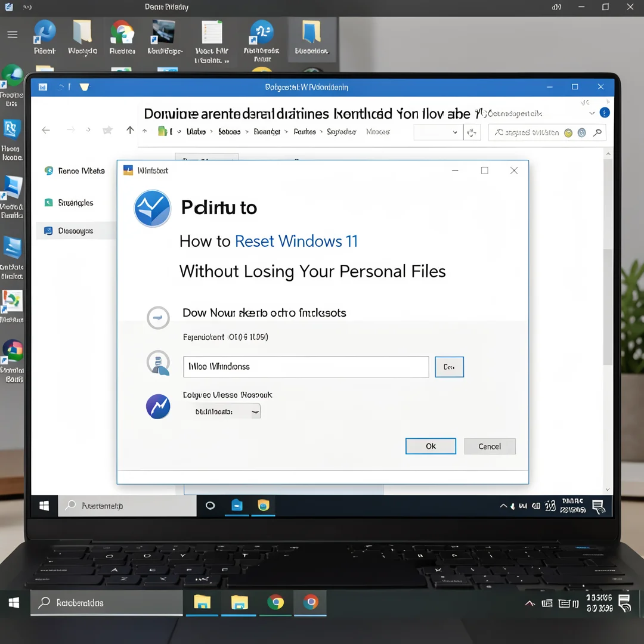The image size is (644, 644).
Task: Open first File Explorer icon on bottom taskbar
Action: pos(202,602)
